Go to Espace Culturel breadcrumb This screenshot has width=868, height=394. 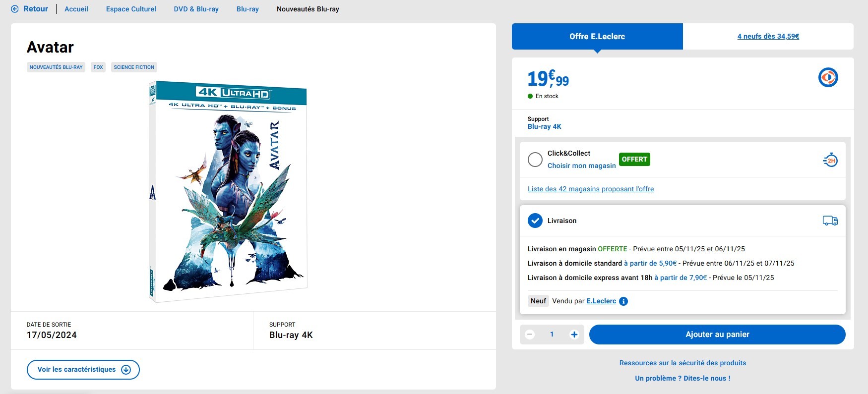(x=131, y=9)
